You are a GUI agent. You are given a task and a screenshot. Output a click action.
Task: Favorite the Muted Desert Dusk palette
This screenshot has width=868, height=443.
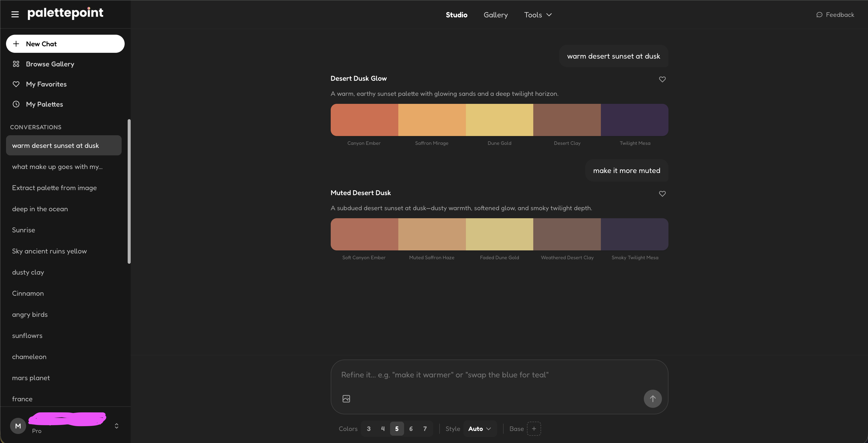point(662,194)
